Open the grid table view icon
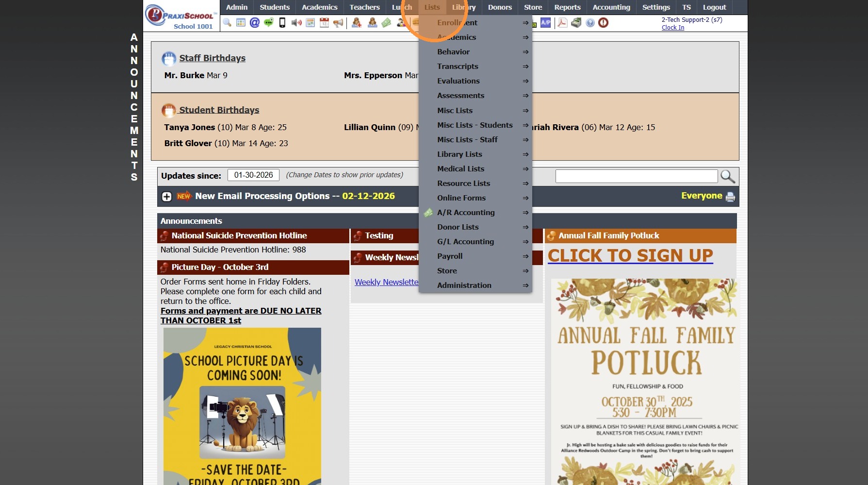 pyautogui.click(x=241, y=23)
